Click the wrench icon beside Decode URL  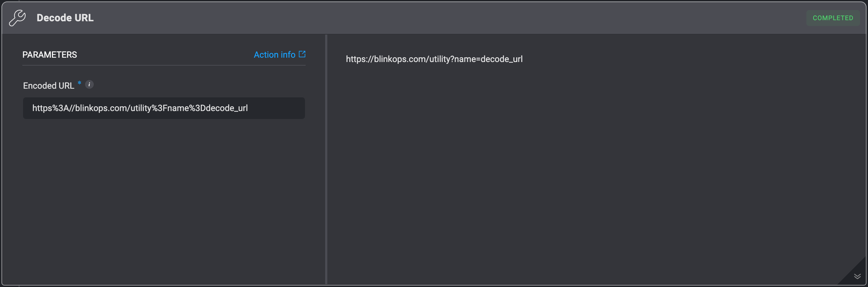17,18
